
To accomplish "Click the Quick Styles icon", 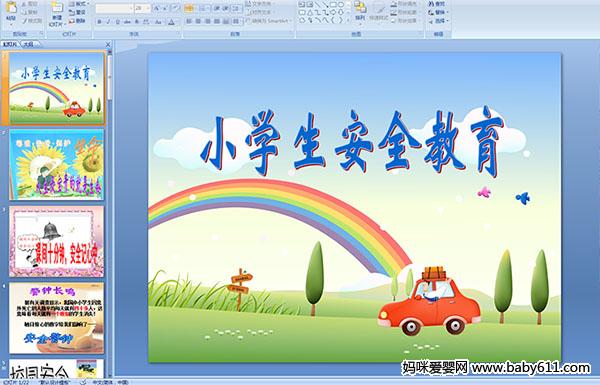I will (x=379, y=11).
